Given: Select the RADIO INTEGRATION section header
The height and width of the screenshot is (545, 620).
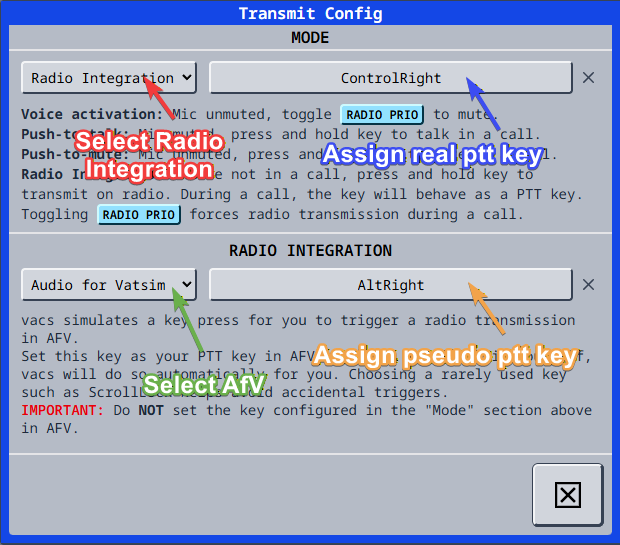Looking at the screenshot, I should (310, 250).
